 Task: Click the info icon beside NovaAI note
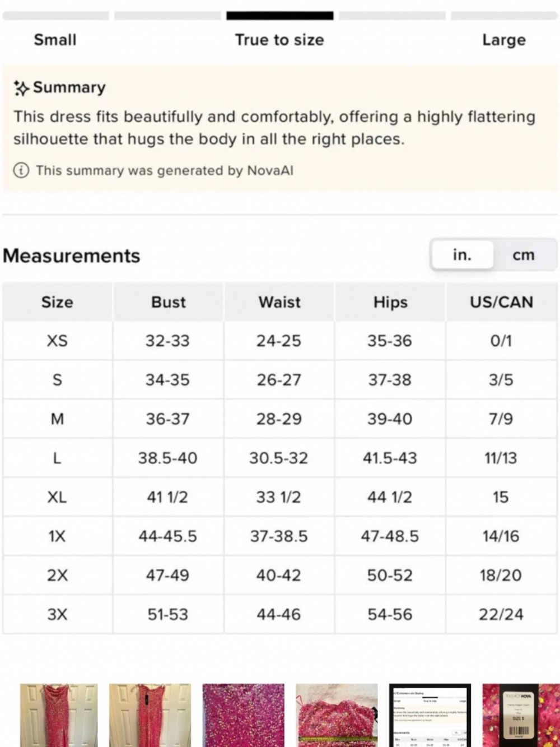tap(21, 170)
